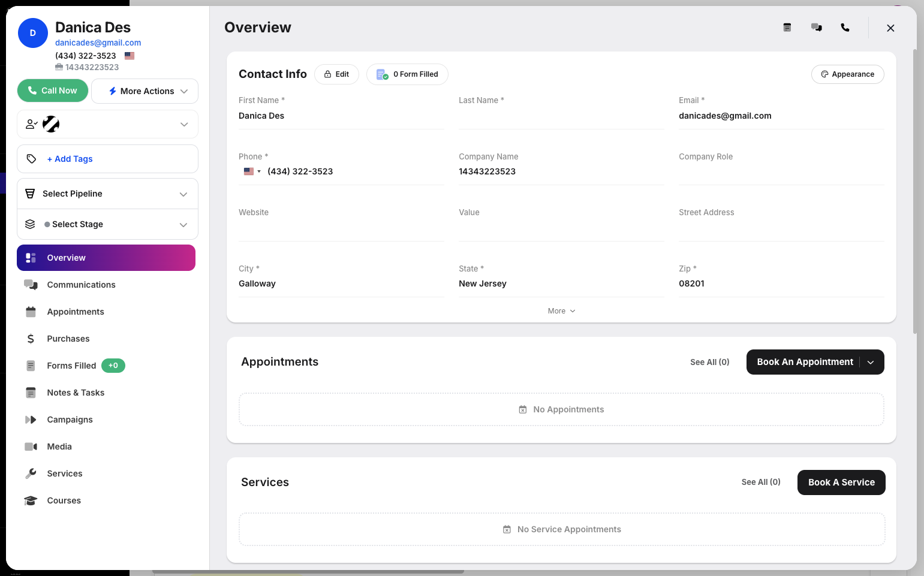The width and height of the screenshot is (924, 576).
Task: Expand the assigned user dropdown
Action: [184, 124]
